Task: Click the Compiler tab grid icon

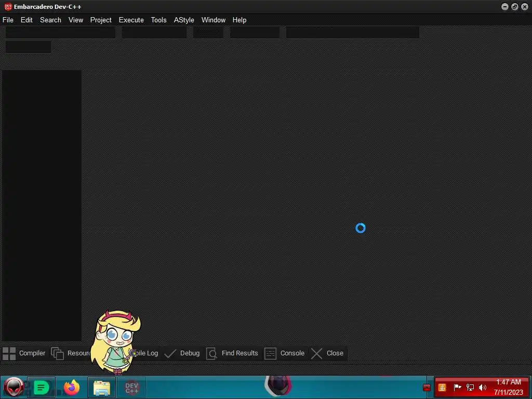Action: (x=9, y=353)
